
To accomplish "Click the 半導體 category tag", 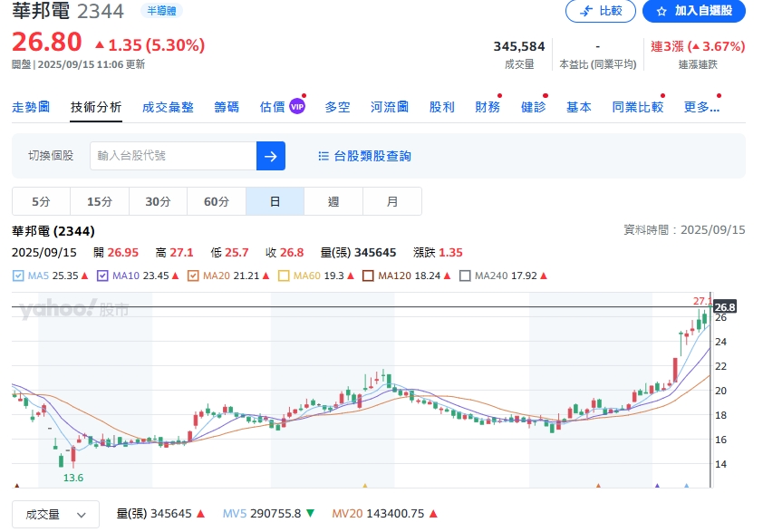I will pos(162,11).
